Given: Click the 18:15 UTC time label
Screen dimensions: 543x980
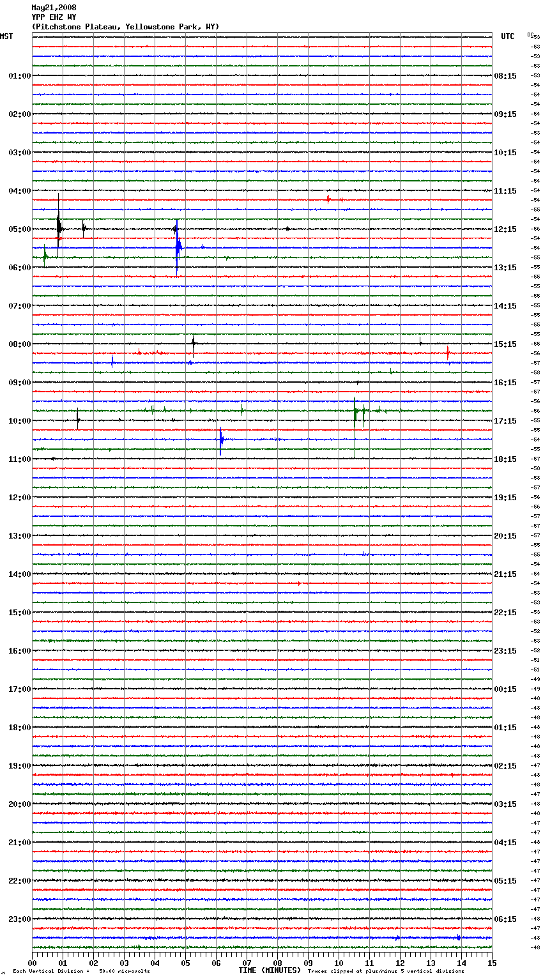Looking at the screenshot, I should 505,459.
